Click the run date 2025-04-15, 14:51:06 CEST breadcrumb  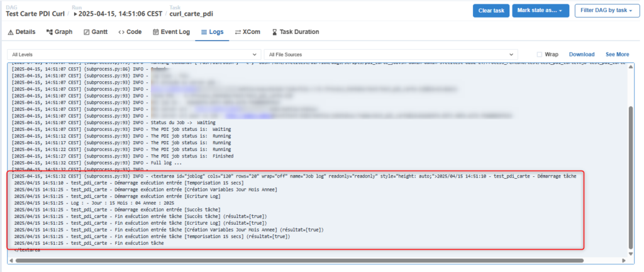coord(118,14)
